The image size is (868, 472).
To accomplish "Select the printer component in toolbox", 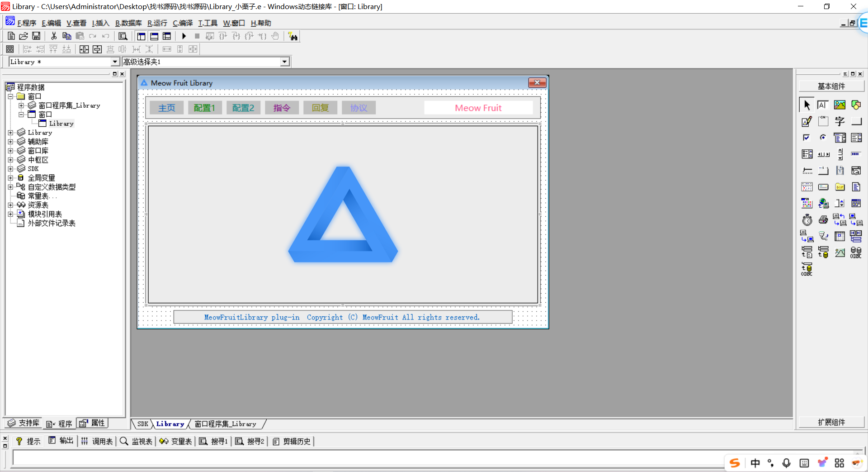I will [823, 220].
